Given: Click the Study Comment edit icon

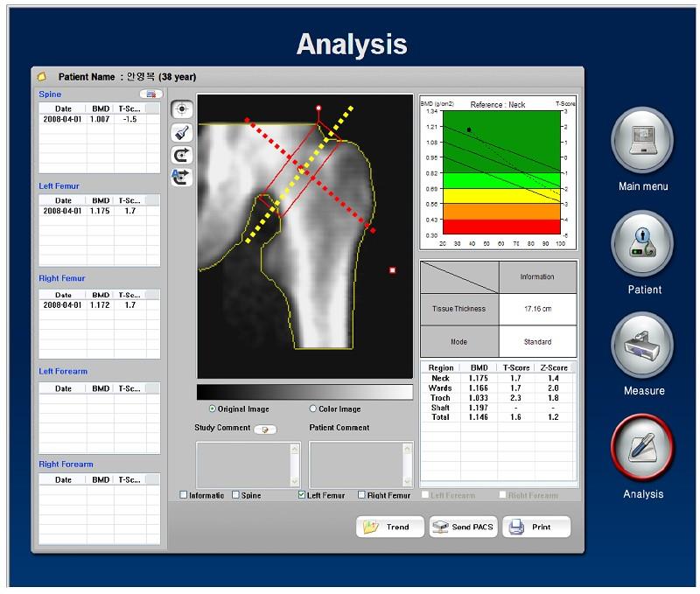Looking at the screenshot, I should click(x=264, y=429).
